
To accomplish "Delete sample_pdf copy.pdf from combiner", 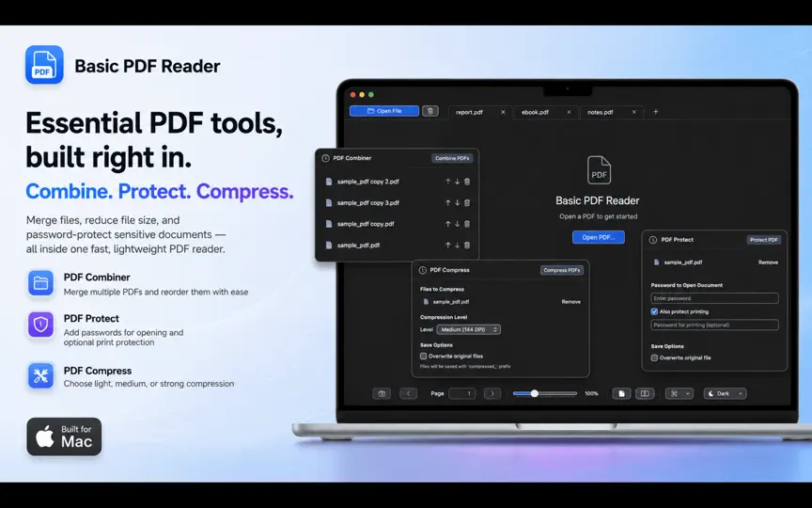I will click(467, 224).
